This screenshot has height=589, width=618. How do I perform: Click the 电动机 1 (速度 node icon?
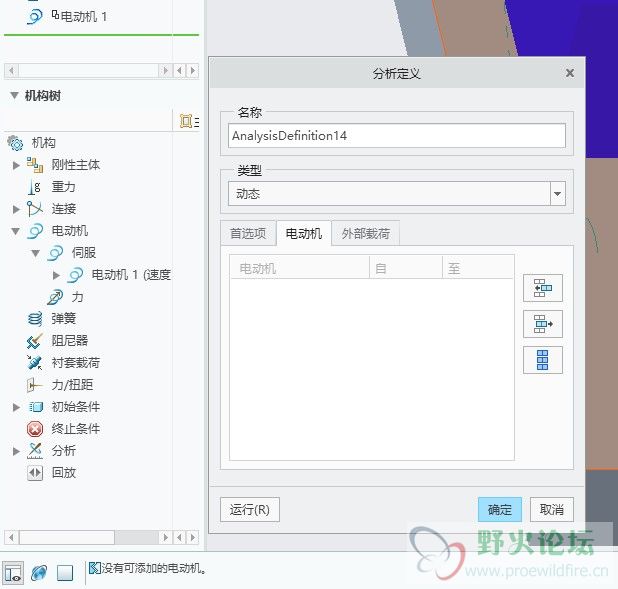[75, 275]
